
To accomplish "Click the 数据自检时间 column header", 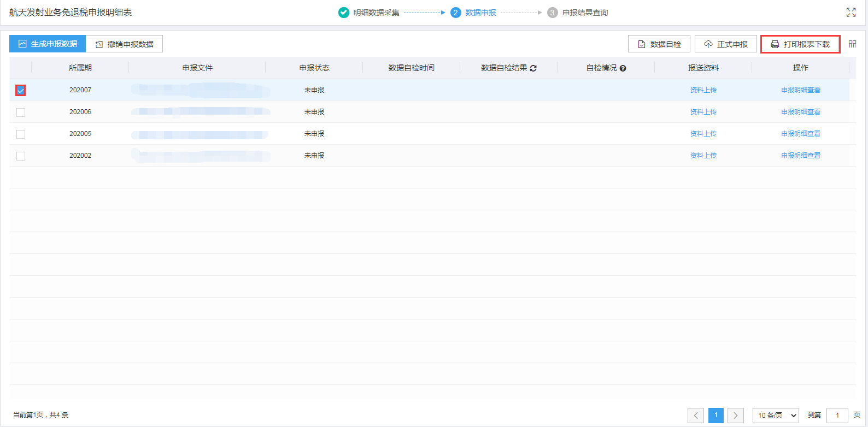I will (x=412, y=68).
